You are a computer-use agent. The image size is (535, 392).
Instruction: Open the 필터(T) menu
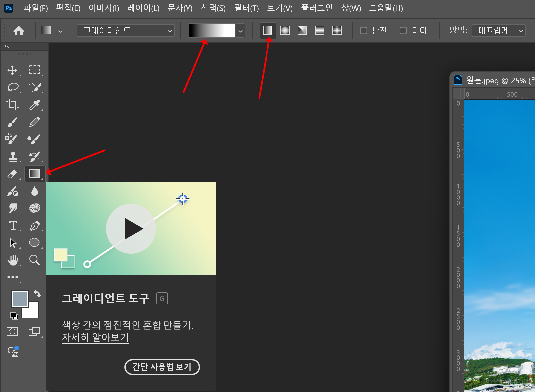pos(246,8)
